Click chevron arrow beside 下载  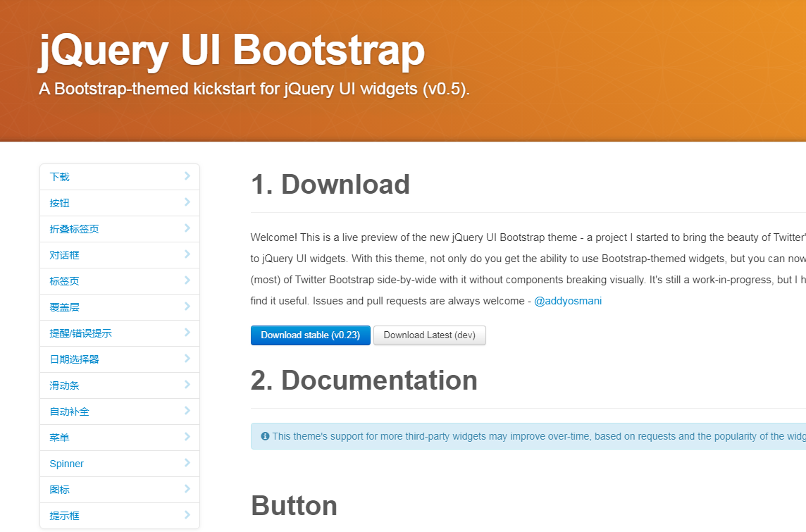pos(187,175)
